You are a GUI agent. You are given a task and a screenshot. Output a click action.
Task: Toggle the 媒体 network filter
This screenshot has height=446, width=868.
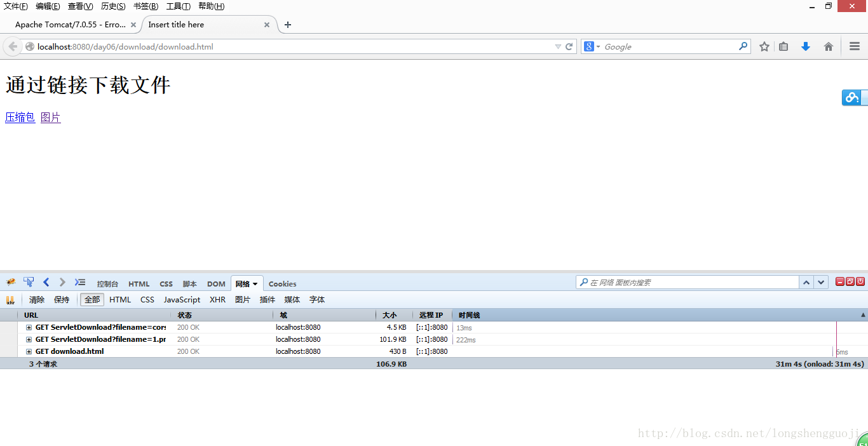click(x=292, y=300)
